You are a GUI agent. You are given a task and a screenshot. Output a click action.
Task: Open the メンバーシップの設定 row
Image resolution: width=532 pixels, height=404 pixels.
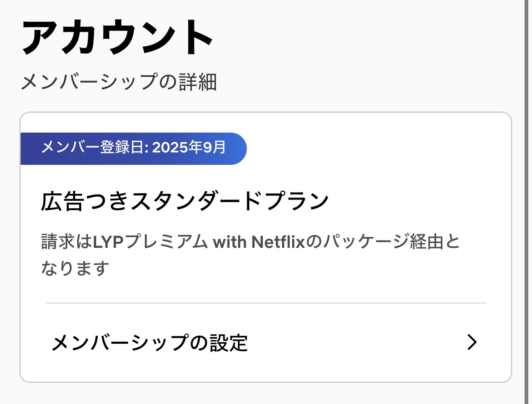[264, 342]
